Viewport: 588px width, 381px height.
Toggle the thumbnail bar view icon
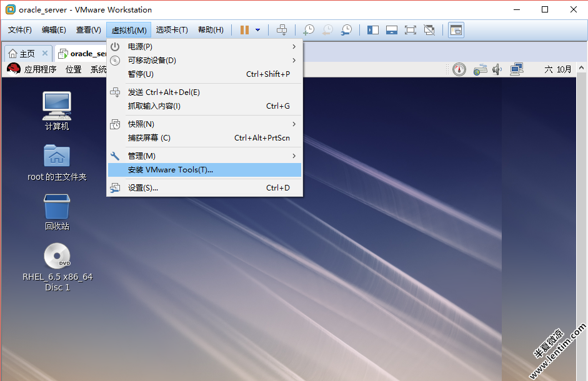pos(392,30)
